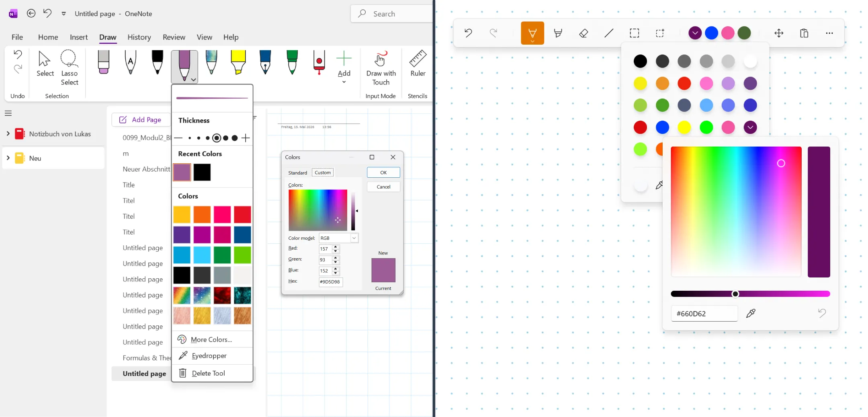
Task: Select smallest thickness dot
Action: [190, 138]
